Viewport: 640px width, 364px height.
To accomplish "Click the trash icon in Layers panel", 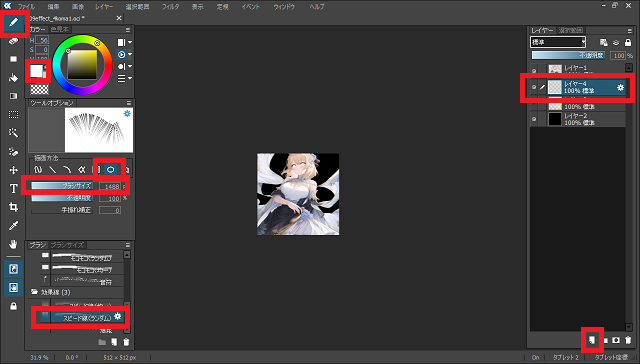I will [628, 340].
